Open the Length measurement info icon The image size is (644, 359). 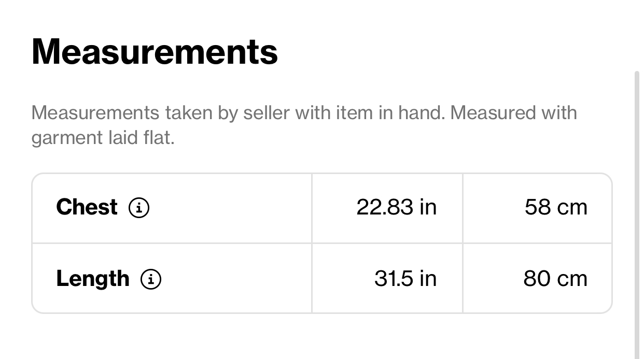tap(151, 279)
